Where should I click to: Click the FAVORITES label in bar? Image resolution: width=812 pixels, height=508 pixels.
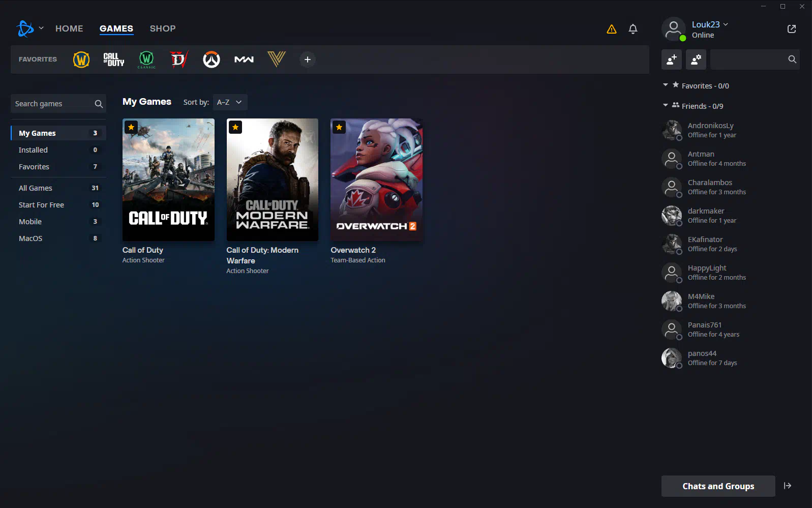(x=38, y=59)
